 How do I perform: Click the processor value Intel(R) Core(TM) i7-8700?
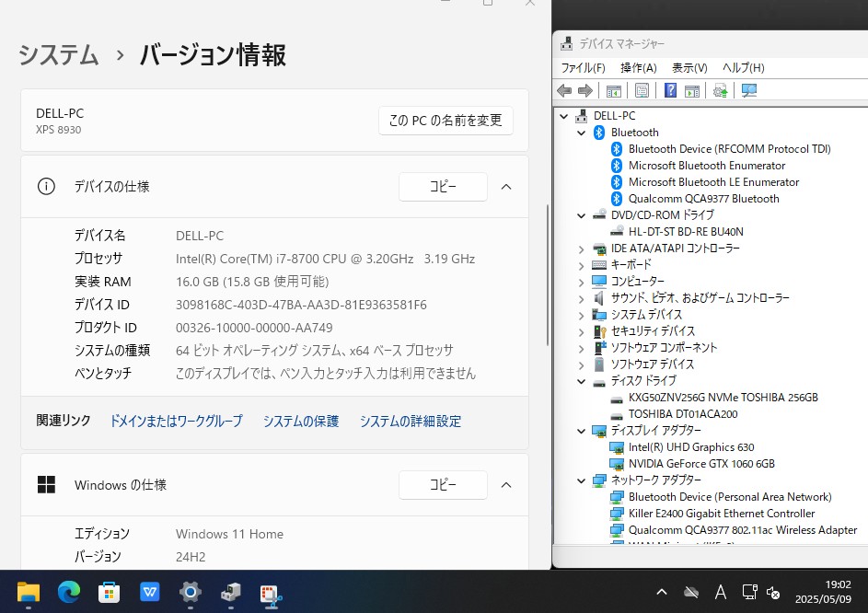point(325,259)
